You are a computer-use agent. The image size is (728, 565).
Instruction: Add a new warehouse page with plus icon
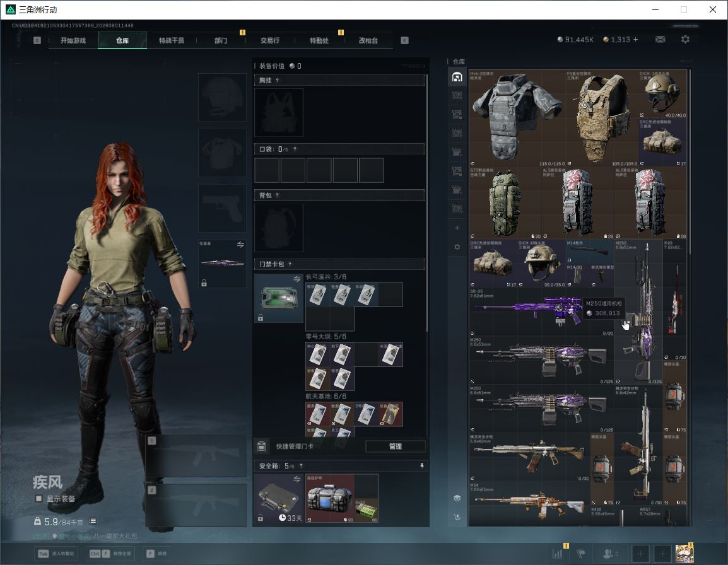(x=457, y=228)
